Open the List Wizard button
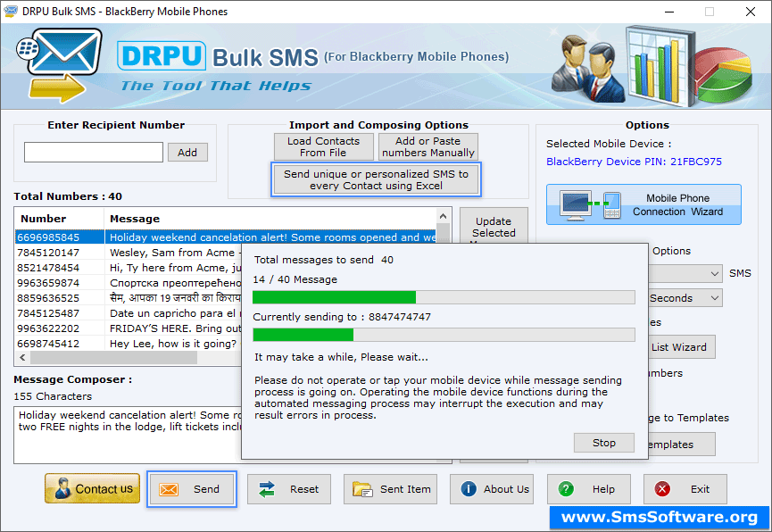Image resolution: width=772 pixels, height=532 pixels. (682, 347)
